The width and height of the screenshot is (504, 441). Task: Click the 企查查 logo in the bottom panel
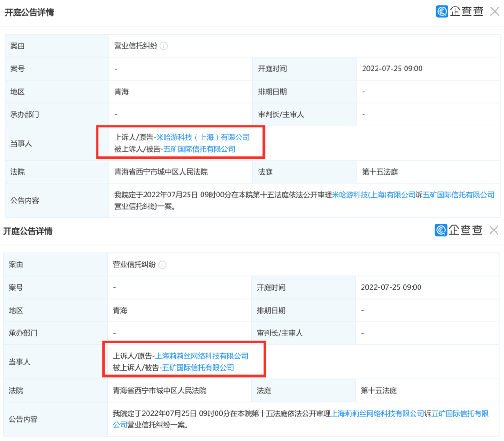pyautogui.click(x=458, y=230)
